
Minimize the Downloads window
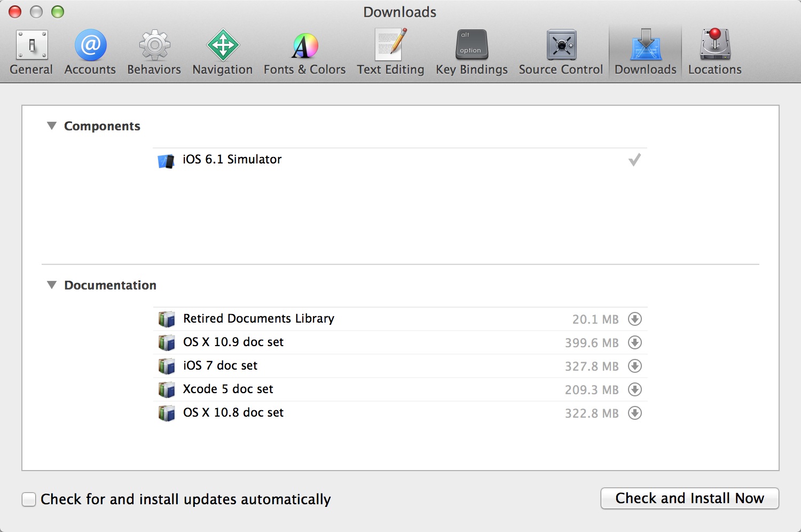(x=36, y=12)
